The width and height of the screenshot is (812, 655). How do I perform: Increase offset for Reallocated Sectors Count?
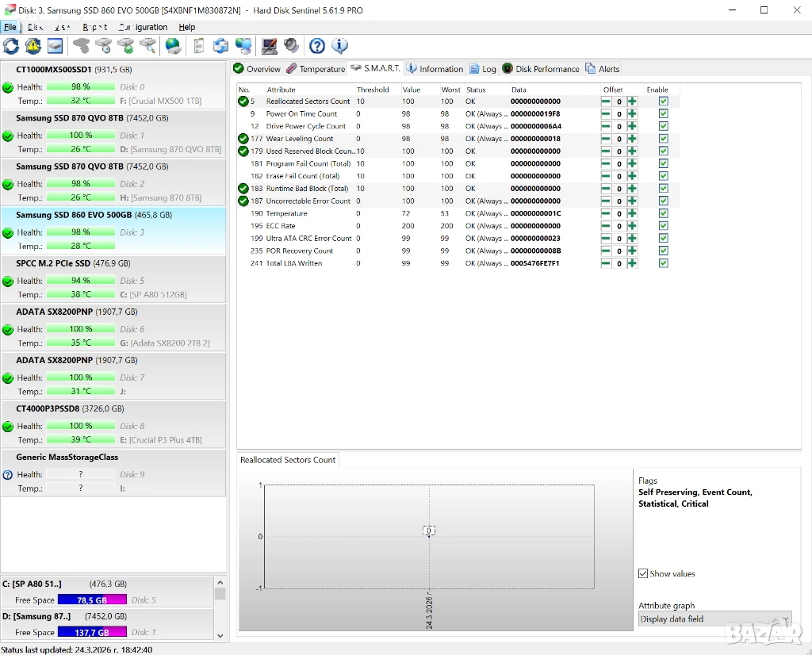tap(632, 102)
